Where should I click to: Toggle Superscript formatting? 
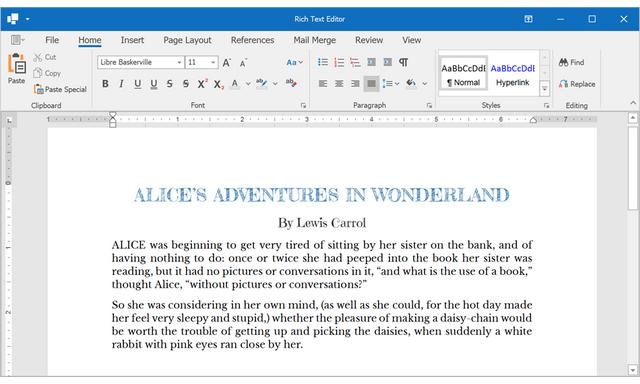[x=202, y=84]
